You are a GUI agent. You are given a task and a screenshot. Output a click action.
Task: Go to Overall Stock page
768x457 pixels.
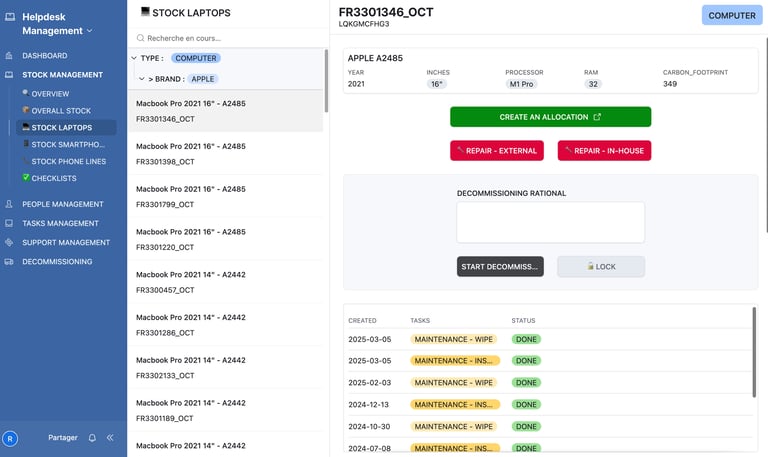click(60, 111)
